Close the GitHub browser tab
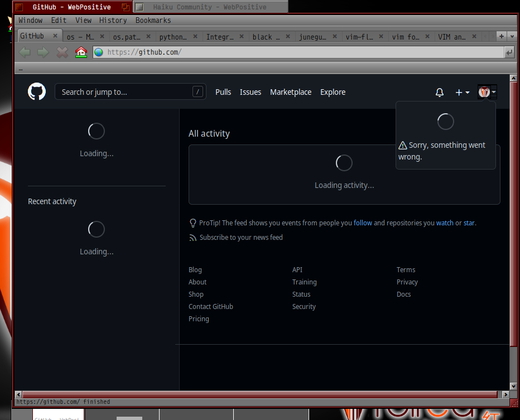The image size is (520, 420). coord(55,36)
